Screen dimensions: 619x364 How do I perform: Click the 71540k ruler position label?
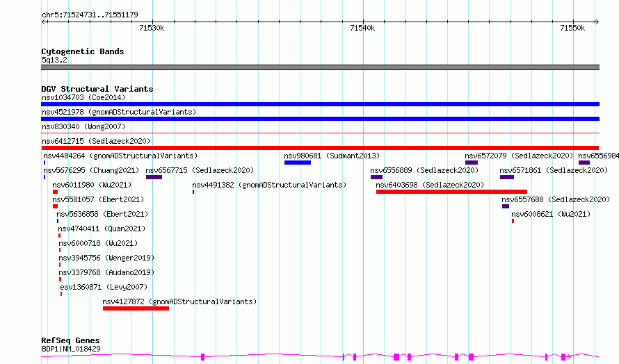[362, 28]
